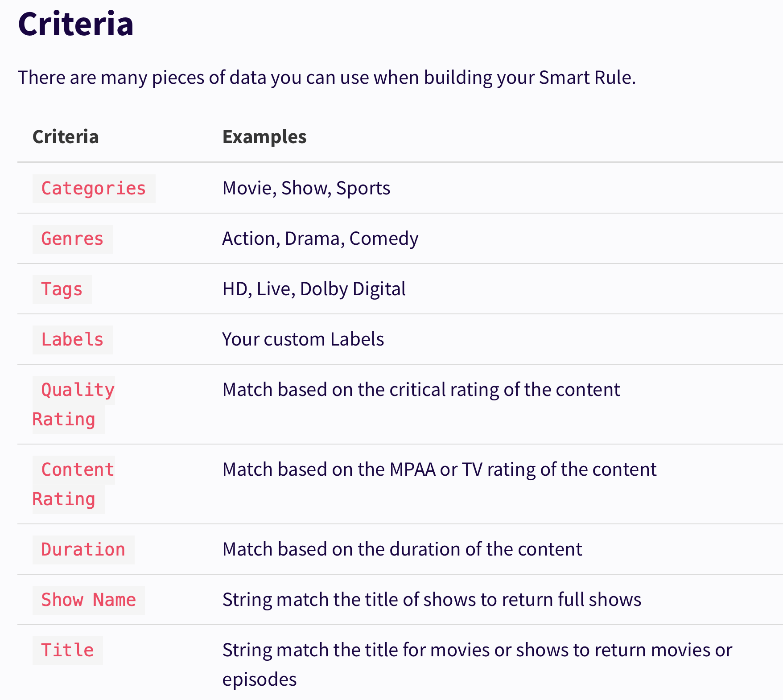Screen dimensions: 783x700
Task: Click the critical rating description text
Action: (421, 390)
